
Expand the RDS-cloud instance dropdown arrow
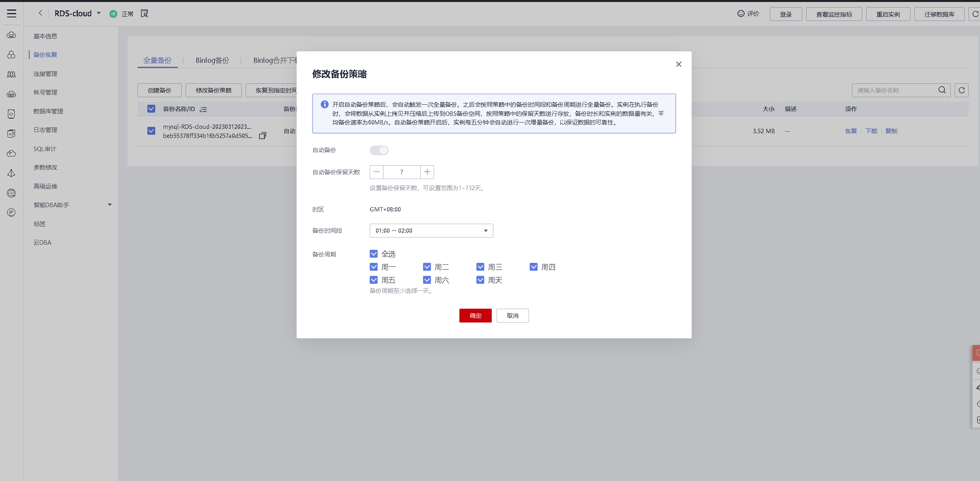pos(99,13)
